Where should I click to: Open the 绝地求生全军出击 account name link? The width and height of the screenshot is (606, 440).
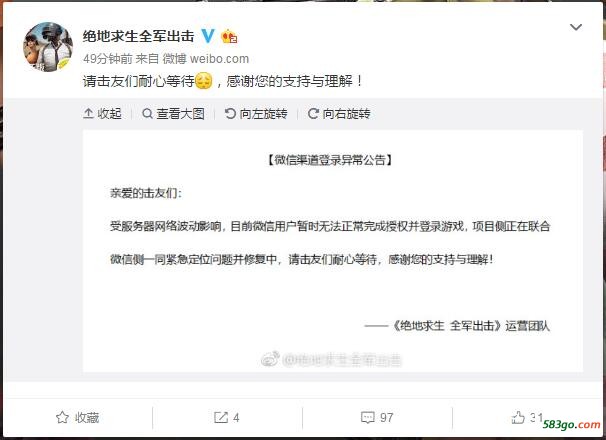(x=138, y=36)
